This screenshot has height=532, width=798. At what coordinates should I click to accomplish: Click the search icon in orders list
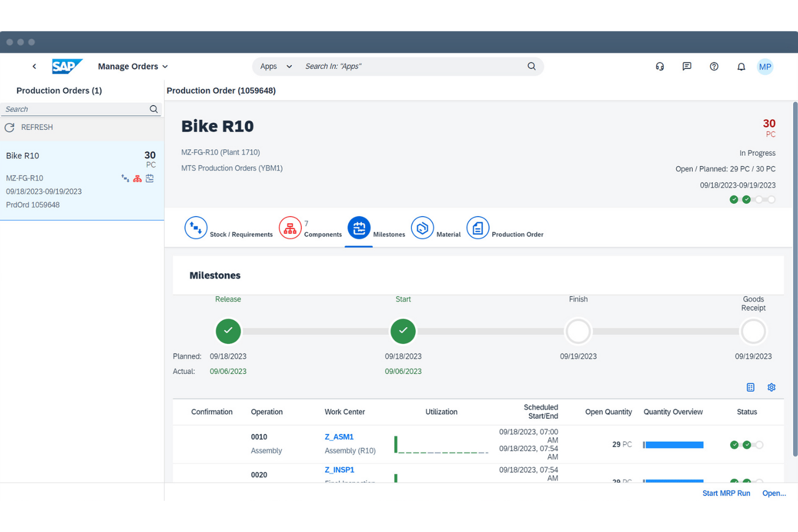pos(154,109)
